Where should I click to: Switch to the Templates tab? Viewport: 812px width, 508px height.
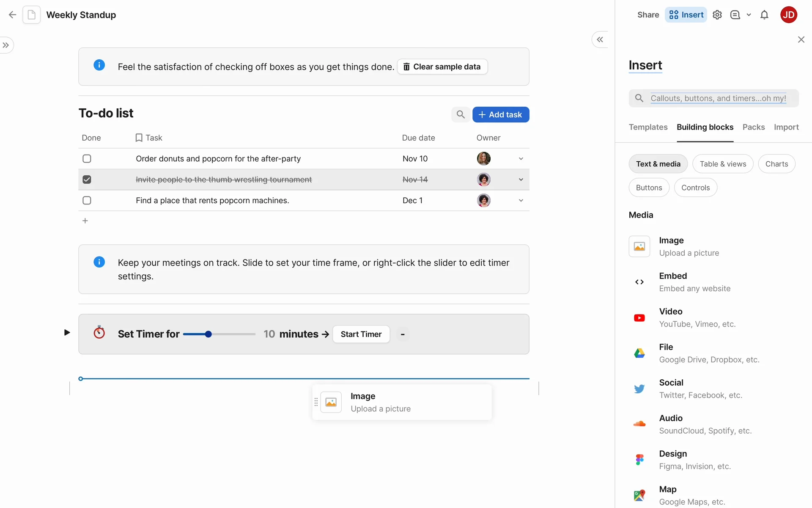(648, 127)
